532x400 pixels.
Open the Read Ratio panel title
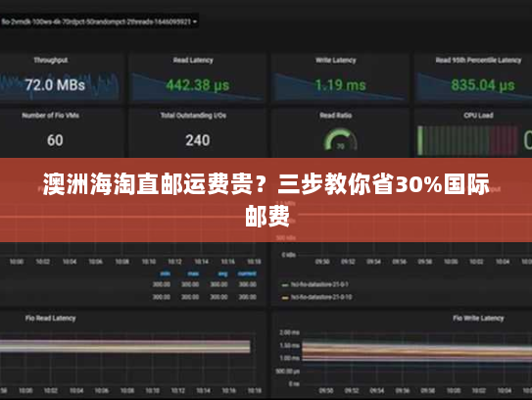click(335, 115)
